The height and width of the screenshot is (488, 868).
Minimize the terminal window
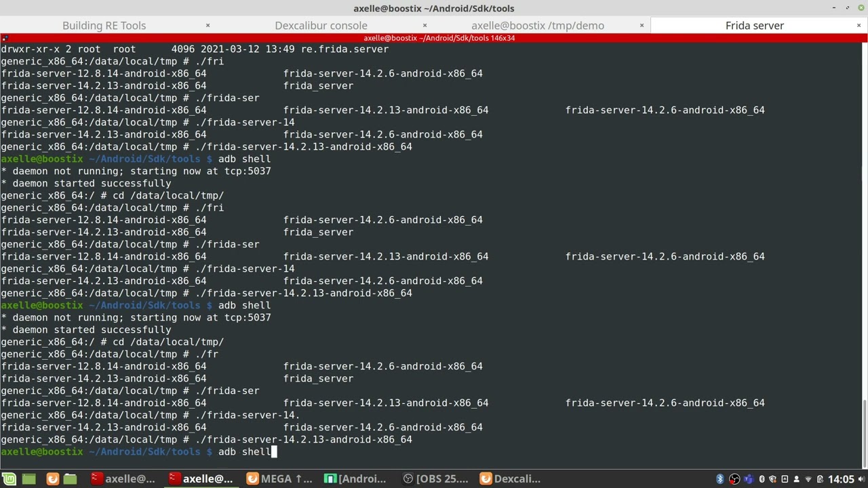tap(833, 8)
